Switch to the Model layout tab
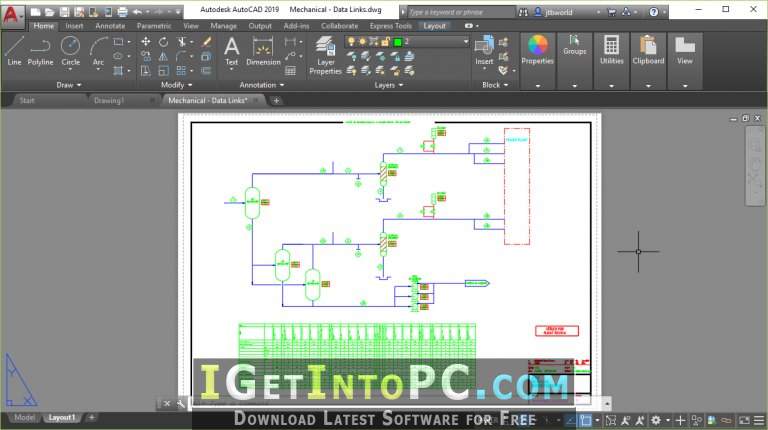This screenshot has width=768, height=430. (24, 417)
